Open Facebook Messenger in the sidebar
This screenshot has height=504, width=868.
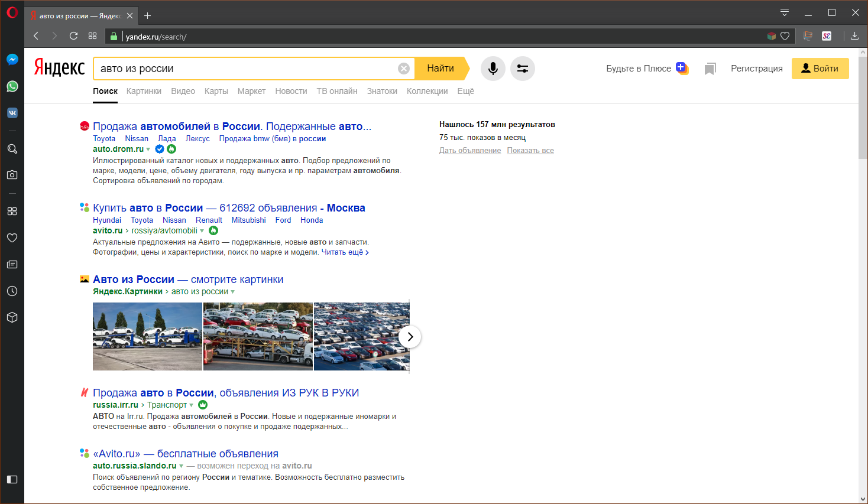(12, 60)
